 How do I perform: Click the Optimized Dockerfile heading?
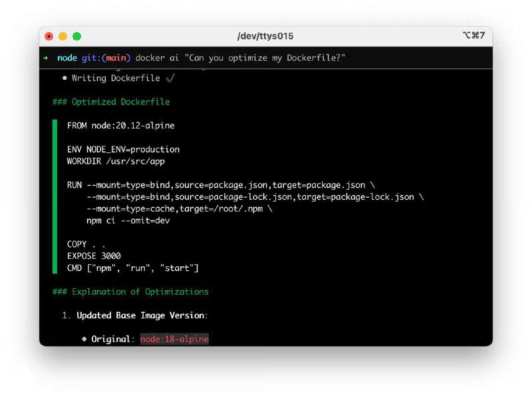112,101
